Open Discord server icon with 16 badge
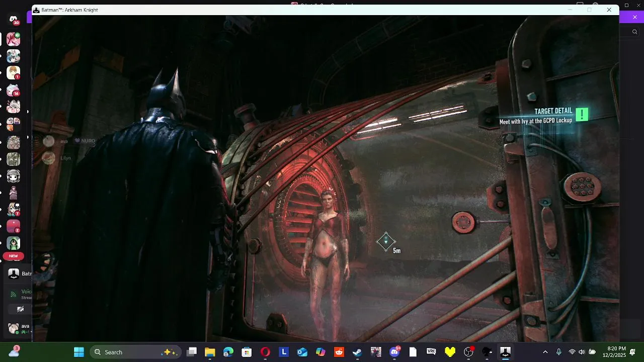 pyautogui.click(x=14, y=90)
